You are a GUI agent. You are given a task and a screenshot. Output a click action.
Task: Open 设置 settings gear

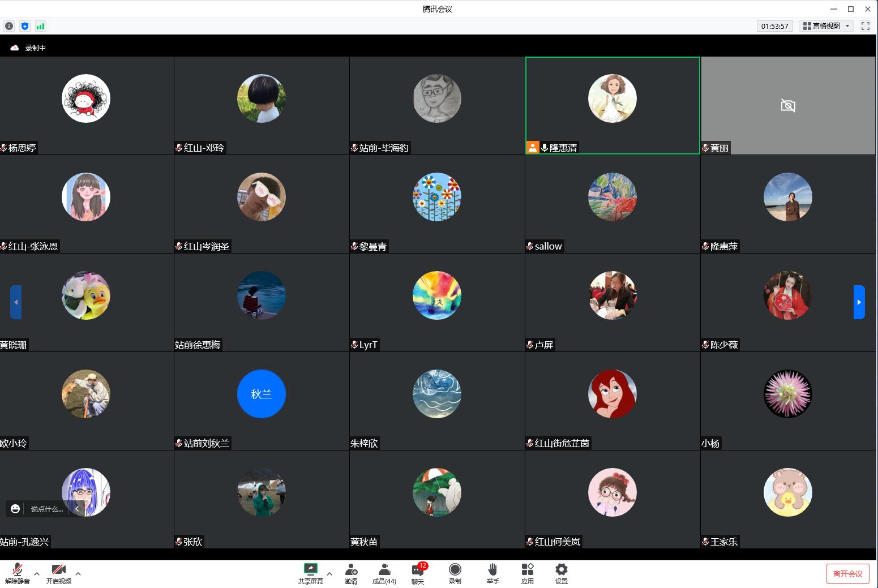pos(561,573)
